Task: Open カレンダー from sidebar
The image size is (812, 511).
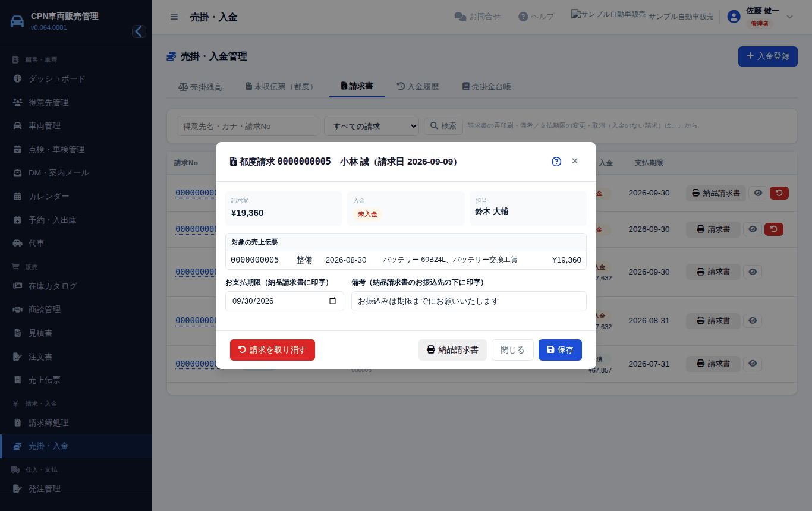Action: 76,197
